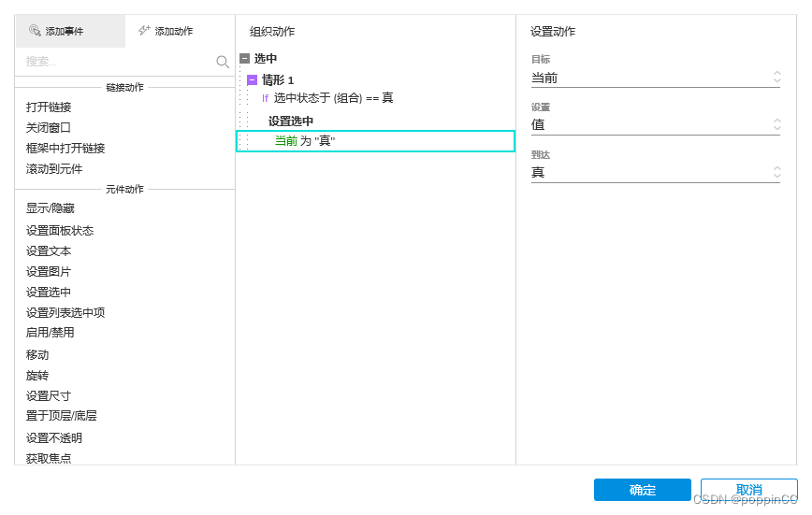Open the 目标 dropdown showing 当前

655,79
